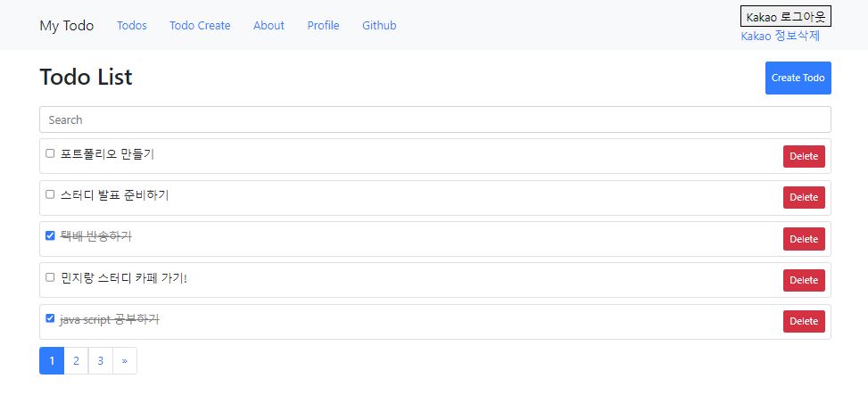Delete the 택배 반송하기 todo
This screenshot has width=868, height=420.
pos(804,239)
